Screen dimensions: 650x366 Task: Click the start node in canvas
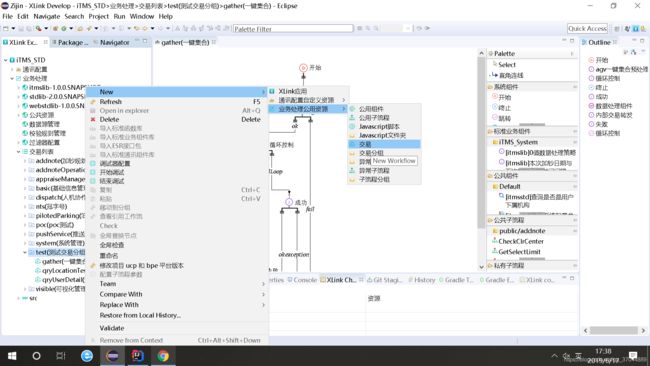coord(303,68)
